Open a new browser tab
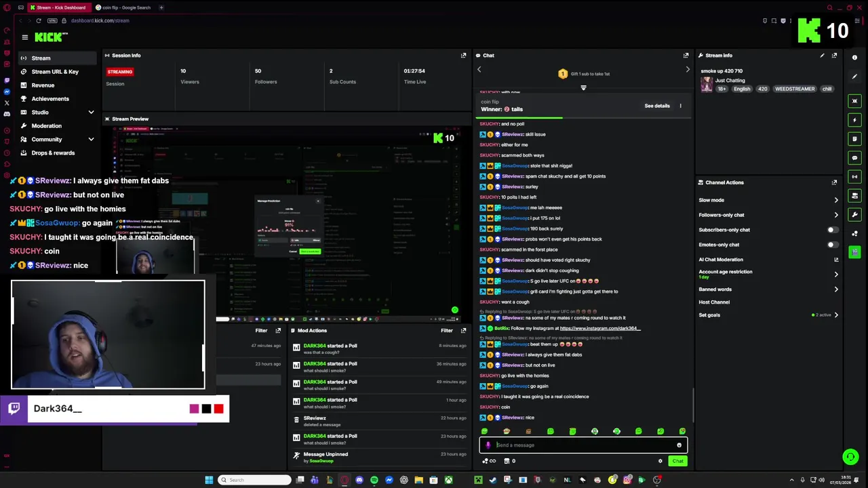 pyautogui.click(x=161, y=7)
